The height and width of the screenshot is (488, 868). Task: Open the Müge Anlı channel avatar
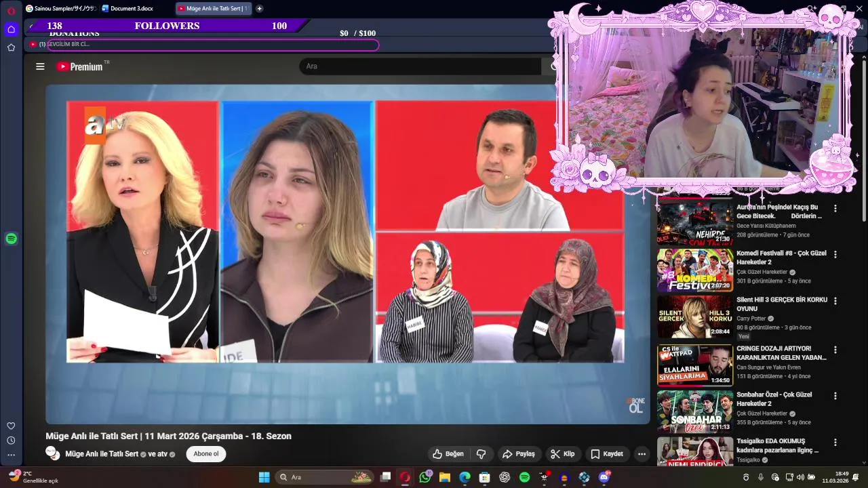tap(52, 453)
